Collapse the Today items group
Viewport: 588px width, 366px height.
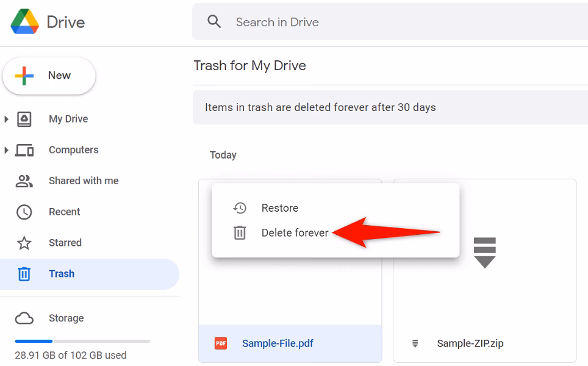(223, 155)
